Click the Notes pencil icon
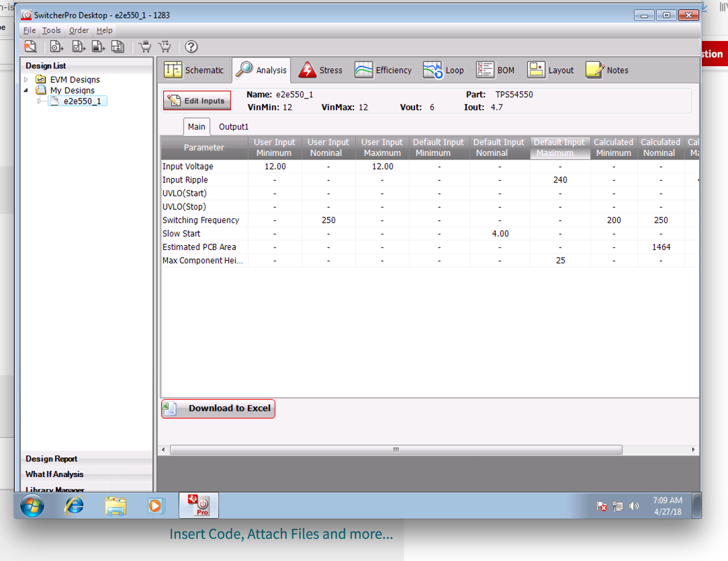Image resolution: width=728 pixels, height=561 pixels. coord(595,70)
